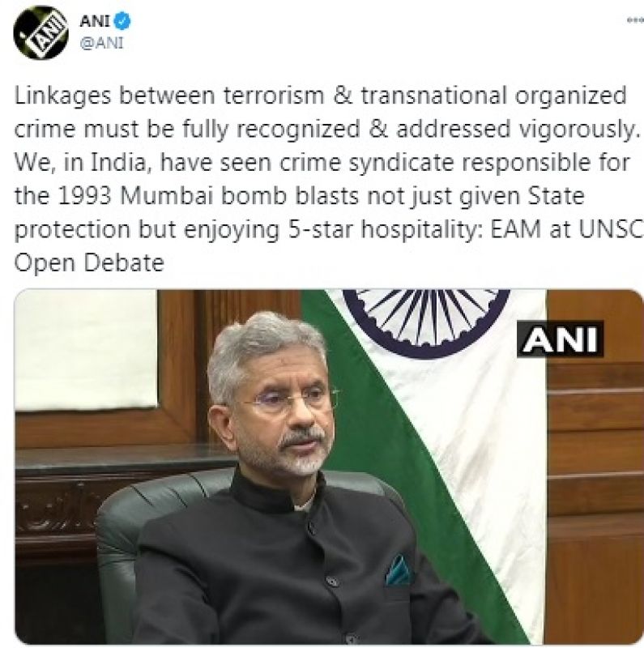
Task: Open the ANI profile avatar
Action: pos(41,32)
